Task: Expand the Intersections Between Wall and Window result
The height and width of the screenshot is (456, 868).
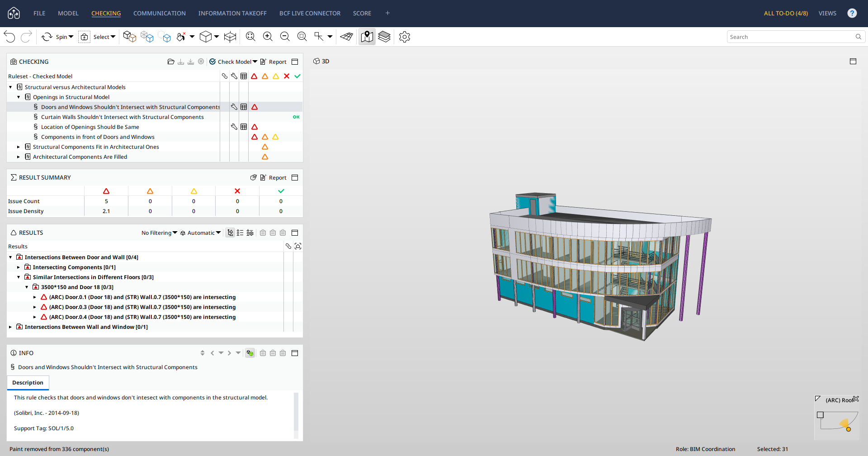Action: tap(10, 327)
